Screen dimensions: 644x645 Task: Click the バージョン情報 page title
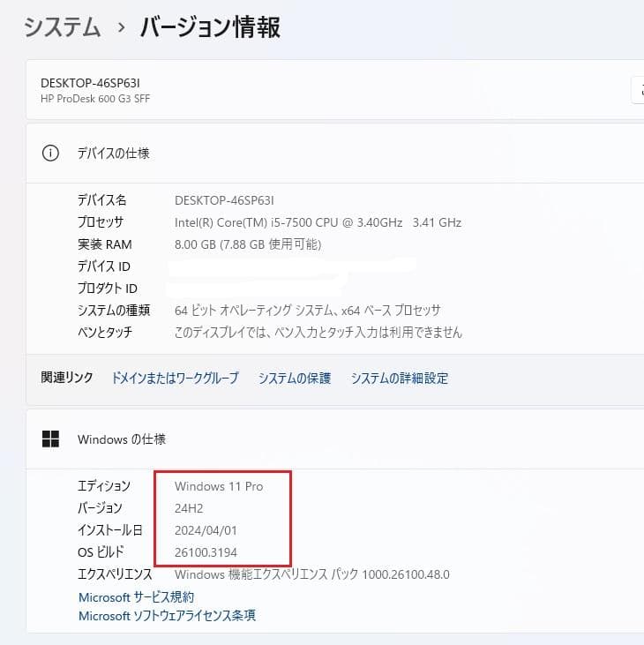point(210,27)
